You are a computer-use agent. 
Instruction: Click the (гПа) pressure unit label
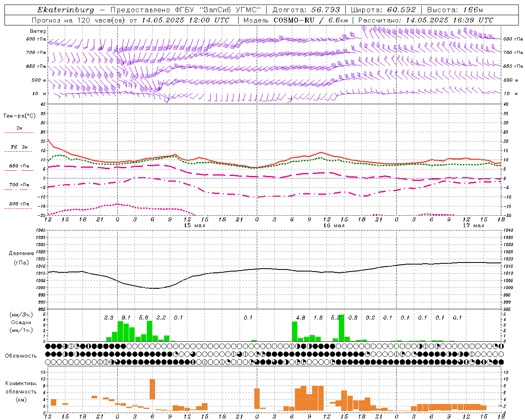point(21,262)
